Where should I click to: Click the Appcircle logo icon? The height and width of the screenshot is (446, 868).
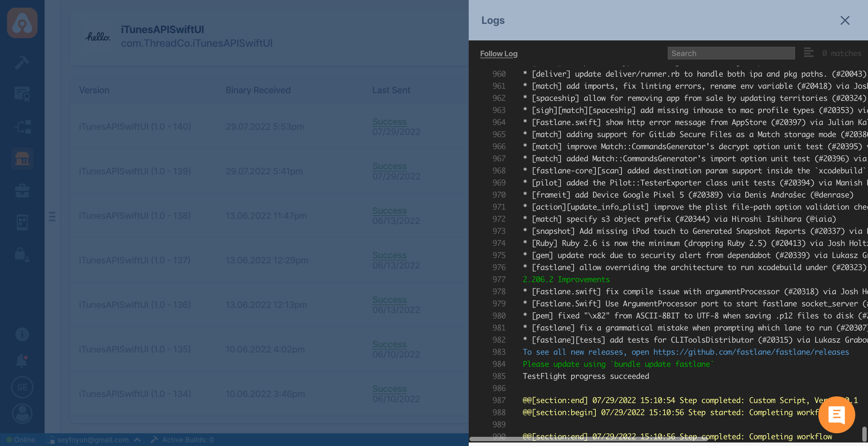pos(22,23)
